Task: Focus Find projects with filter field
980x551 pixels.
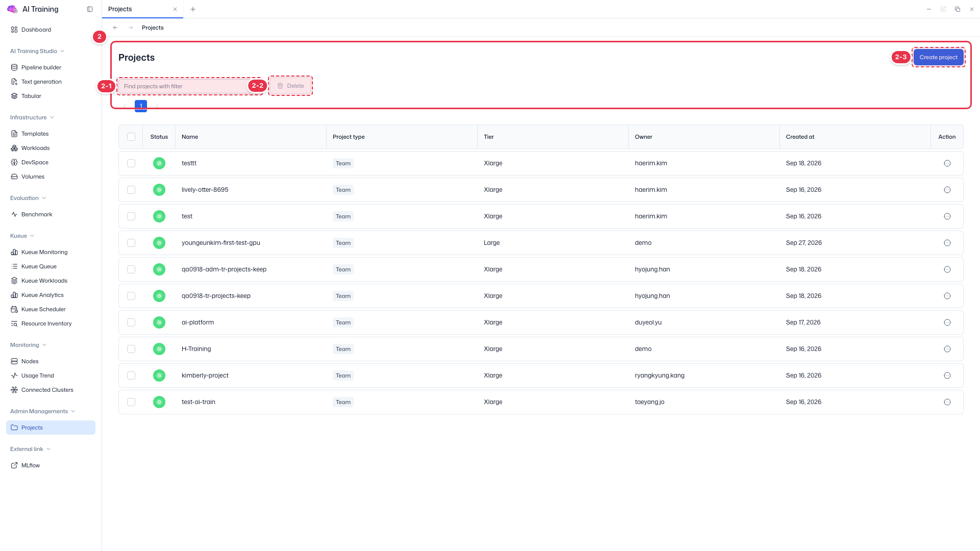Action: click(189, 86)
